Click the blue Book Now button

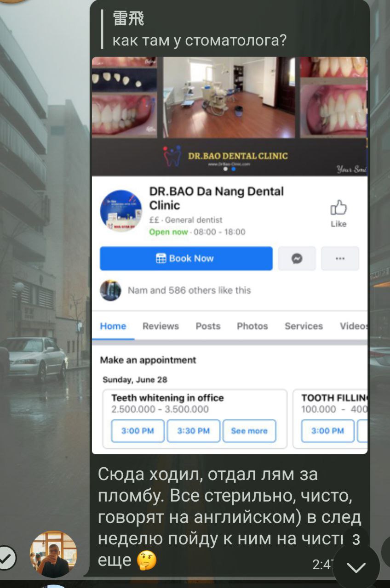(186, 258)
